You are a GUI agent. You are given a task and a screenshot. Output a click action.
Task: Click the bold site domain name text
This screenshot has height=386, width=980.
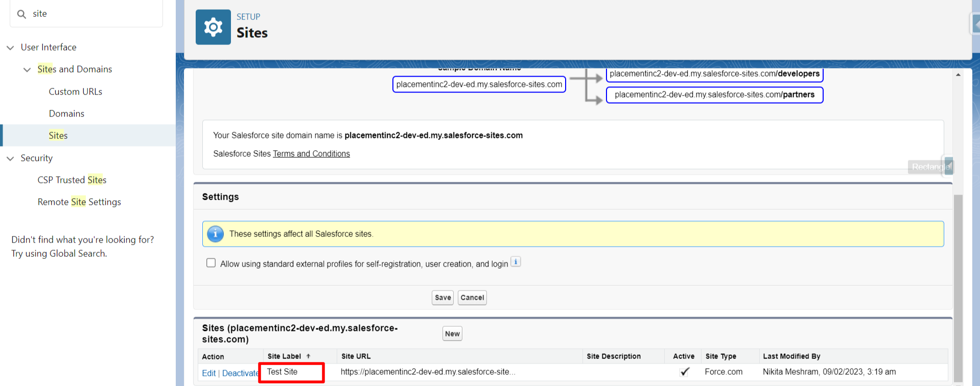[x=434, y=135]
